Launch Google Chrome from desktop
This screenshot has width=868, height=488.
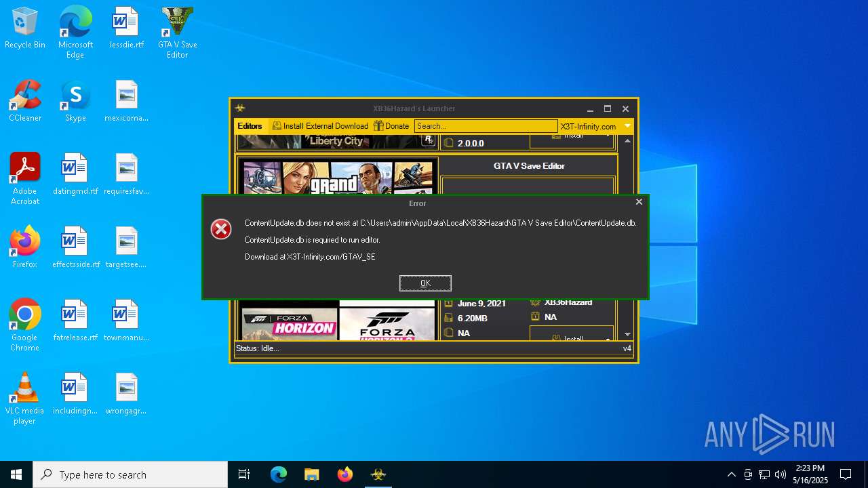coord(25,325)
